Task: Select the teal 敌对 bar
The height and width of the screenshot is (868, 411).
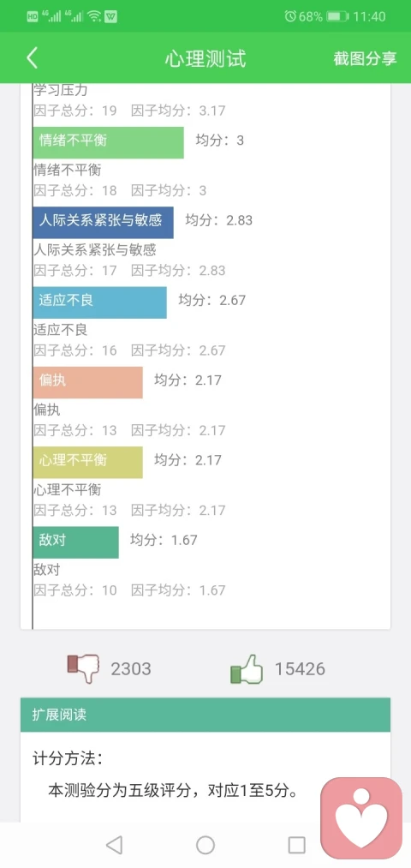Action: [76, 542]
